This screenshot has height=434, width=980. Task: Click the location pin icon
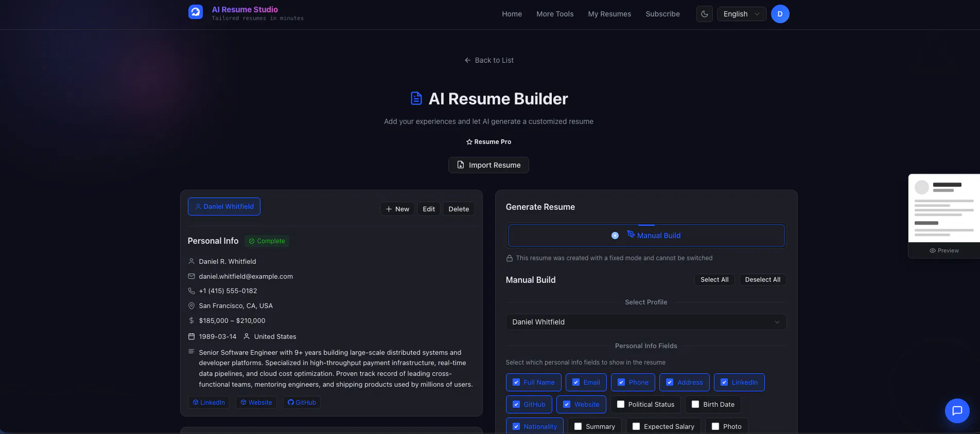(191, 306)
